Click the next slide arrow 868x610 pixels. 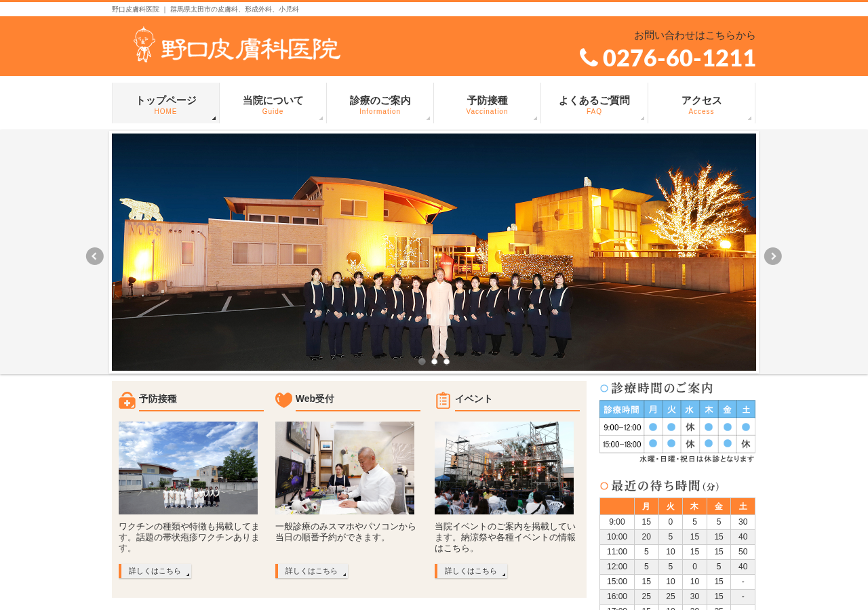pyautogui.click(x=773, y=256)
